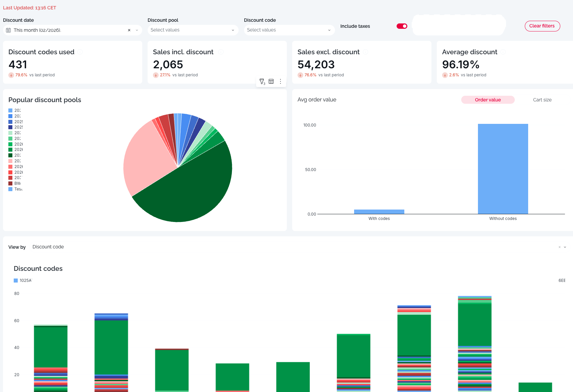This screenshot has width=573, height=392.
Task: Clear the 'This month' date filter with X
Action: [x=129, y=30]
